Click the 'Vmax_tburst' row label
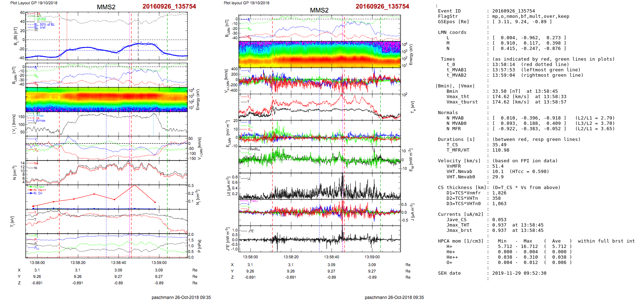 pyautogui.click(x=462, y=102)
